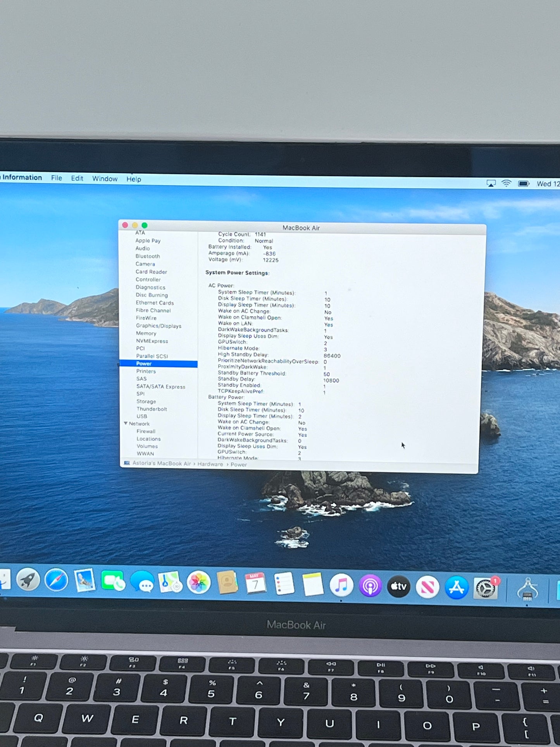
Task: Click the Cycle Count value 1141
Action: coord(260,234)
